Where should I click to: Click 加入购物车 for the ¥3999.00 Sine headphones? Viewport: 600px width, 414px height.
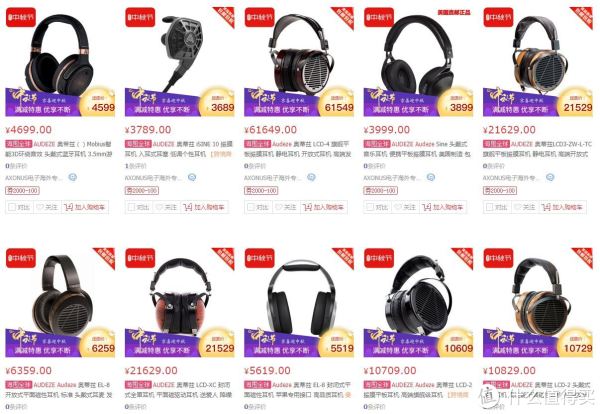(x=443, y=207)
